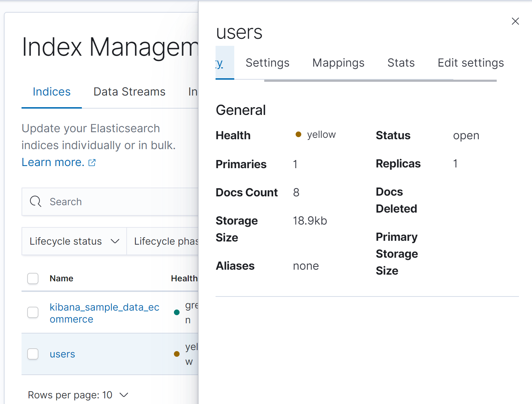The image size is (532, 404).
Task: Open the Lifecycle phase filter dropdown
Action: pyautogui.click(x=164, y=241)
